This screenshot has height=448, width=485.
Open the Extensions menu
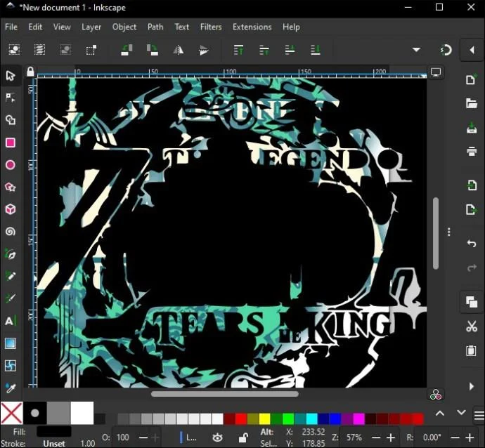coord(252,27)
